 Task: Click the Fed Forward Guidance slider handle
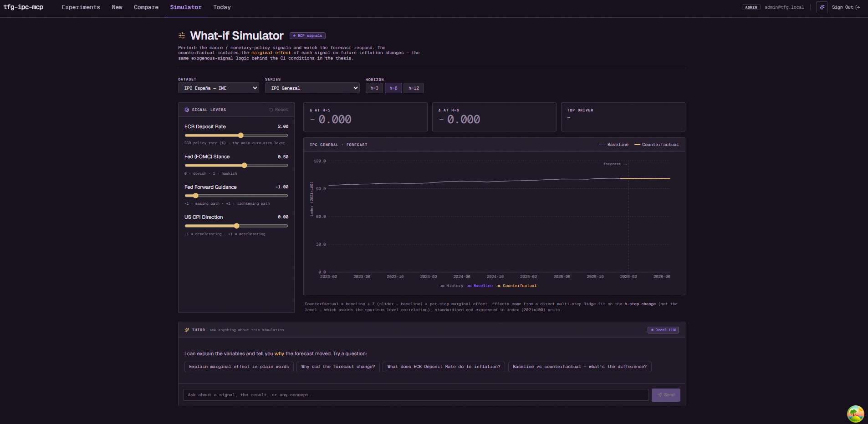[195, 196]
